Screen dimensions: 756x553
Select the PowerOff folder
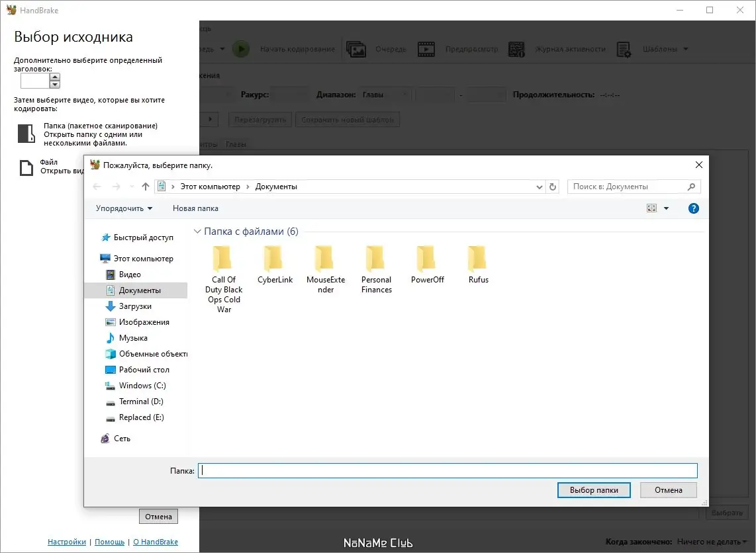point(427,265)
